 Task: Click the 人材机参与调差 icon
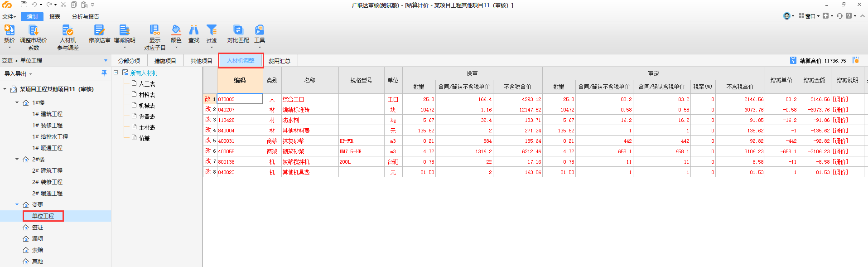[68, 30]
